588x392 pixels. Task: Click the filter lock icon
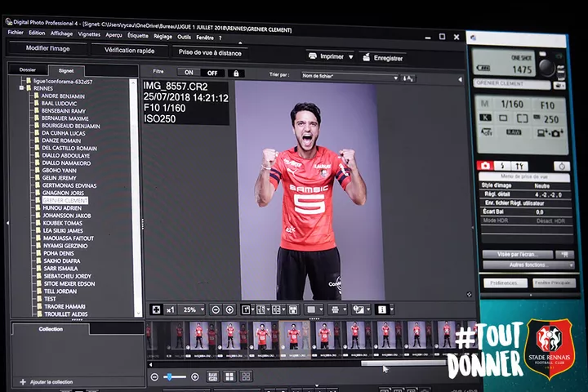(x=236, y=73)
